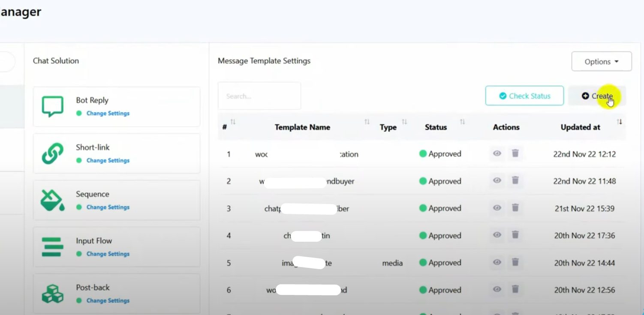
Task: Click the Short-link chain icon
Action: point(53,153)
